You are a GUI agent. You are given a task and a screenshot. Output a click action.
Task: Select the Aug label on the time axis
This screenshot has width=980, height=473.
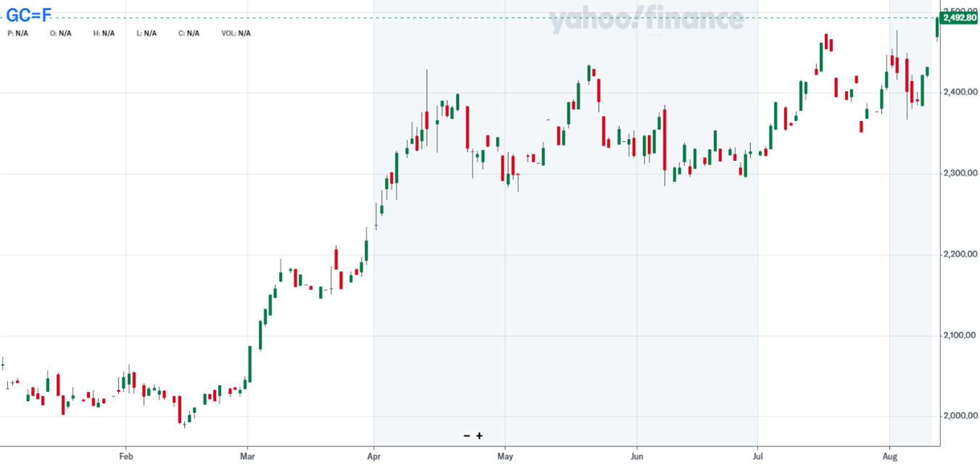(889, 457)
